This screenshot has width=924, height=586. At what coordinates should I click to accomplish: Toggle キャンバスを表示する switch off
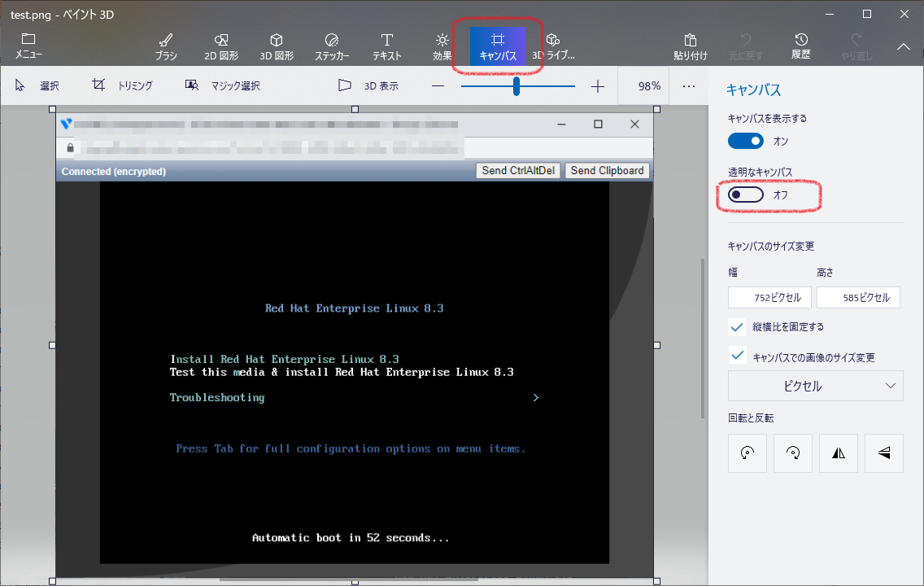(x=745, y=141)
